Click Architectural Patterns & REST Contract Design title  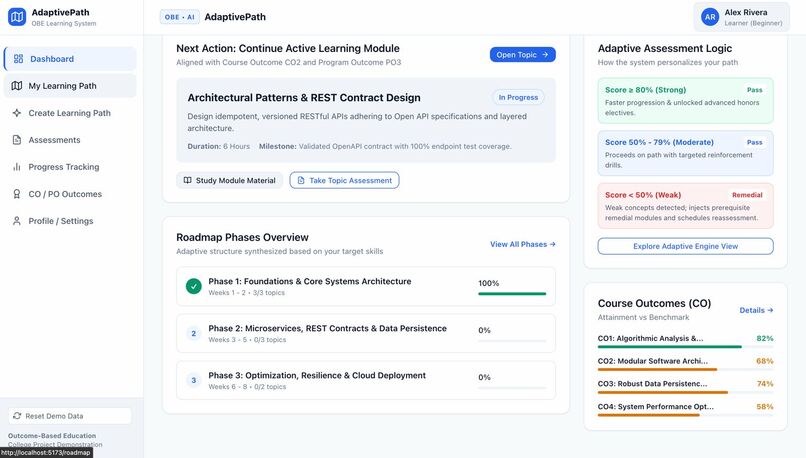pos(304,98)
